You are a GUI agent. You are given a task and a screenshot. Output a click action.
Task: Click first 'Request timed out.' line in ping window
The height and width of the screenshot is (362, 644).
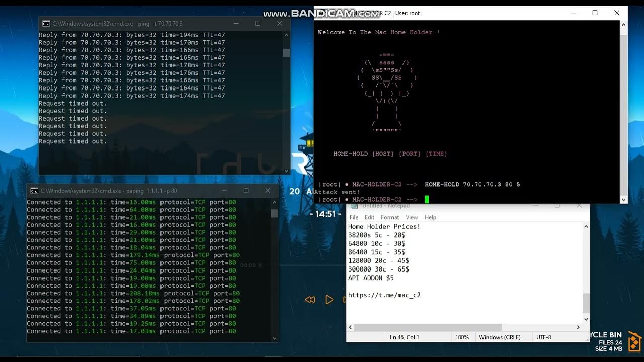coord(73,103)
